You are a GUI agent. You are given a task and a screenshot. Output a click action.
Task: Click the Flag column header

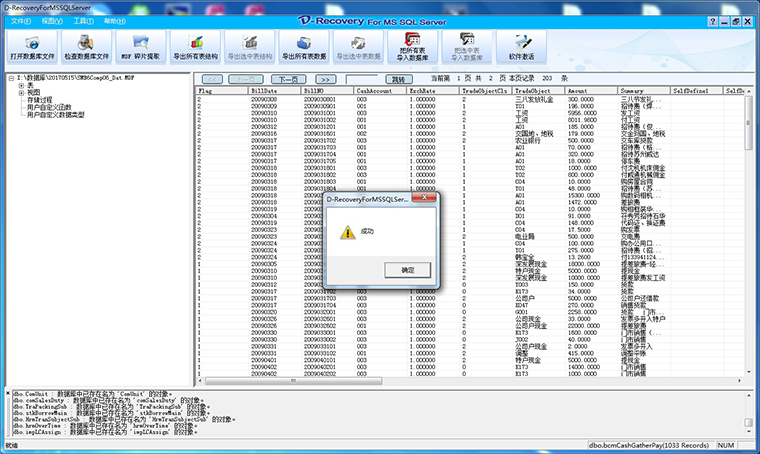coord(222,91)
